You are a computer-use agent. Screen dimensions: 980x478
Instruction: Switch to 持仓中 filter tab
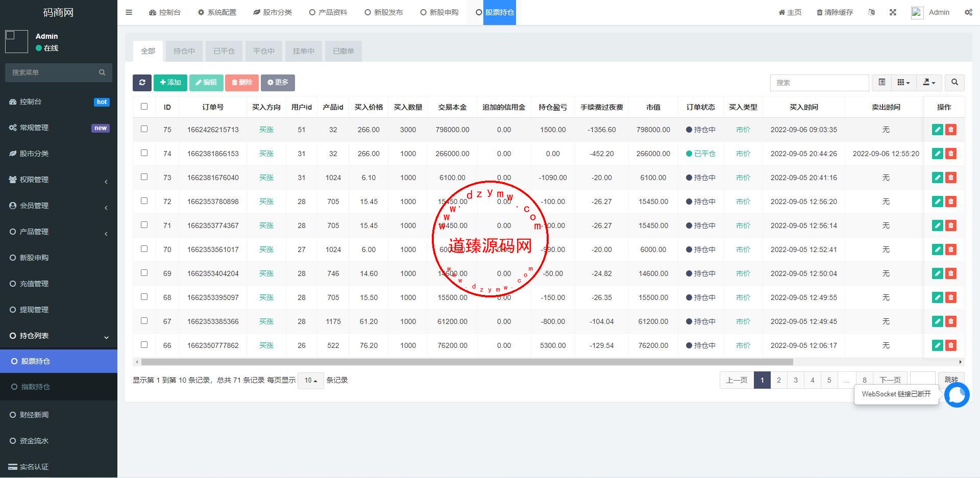(x=184, y=51)
